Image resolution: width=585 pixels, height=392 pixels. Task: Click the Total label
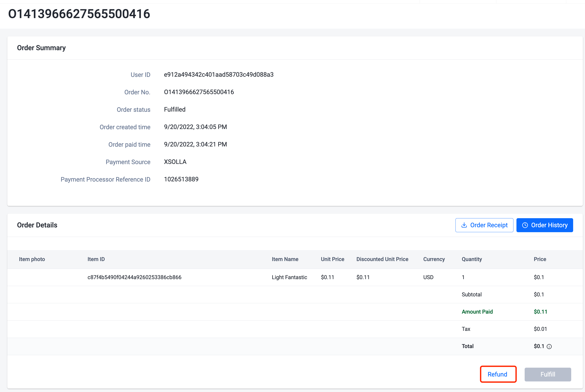tap(467, 346)
